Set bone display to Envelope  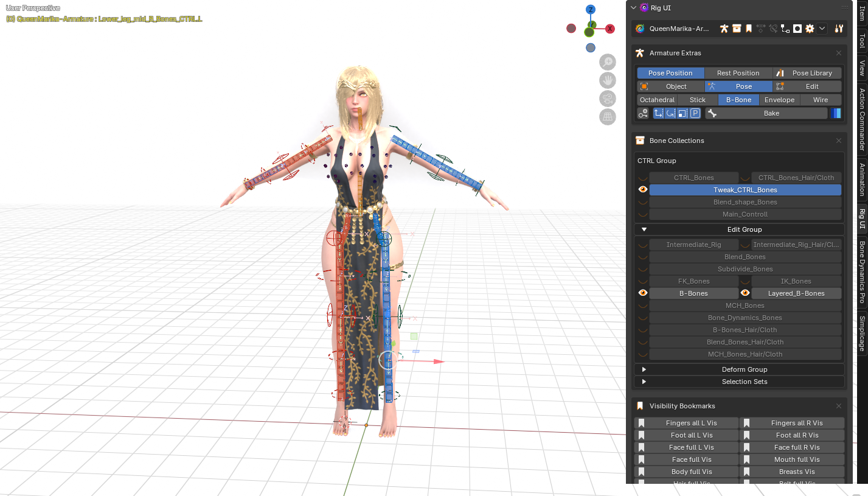tap(779, 100)
